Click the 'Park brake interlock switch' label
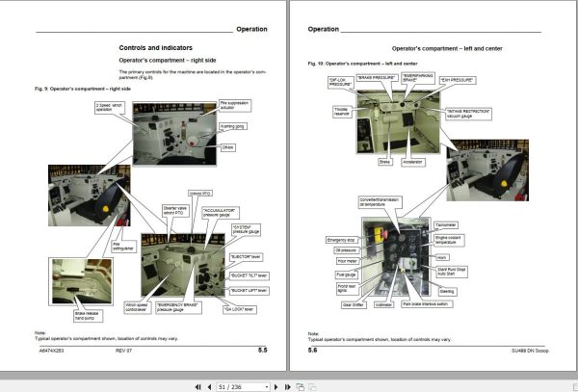 tap(427, 304)
